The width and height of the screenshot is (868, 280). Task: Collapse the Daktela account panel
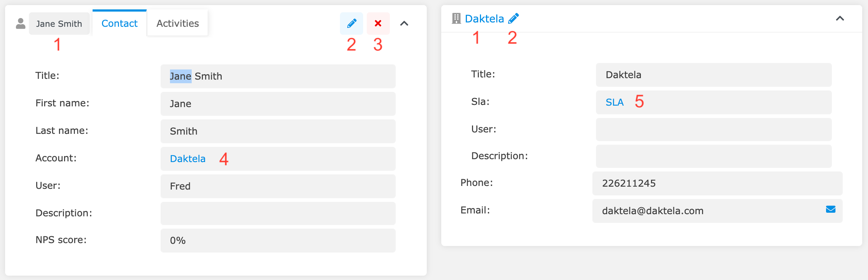coord(840,18)
